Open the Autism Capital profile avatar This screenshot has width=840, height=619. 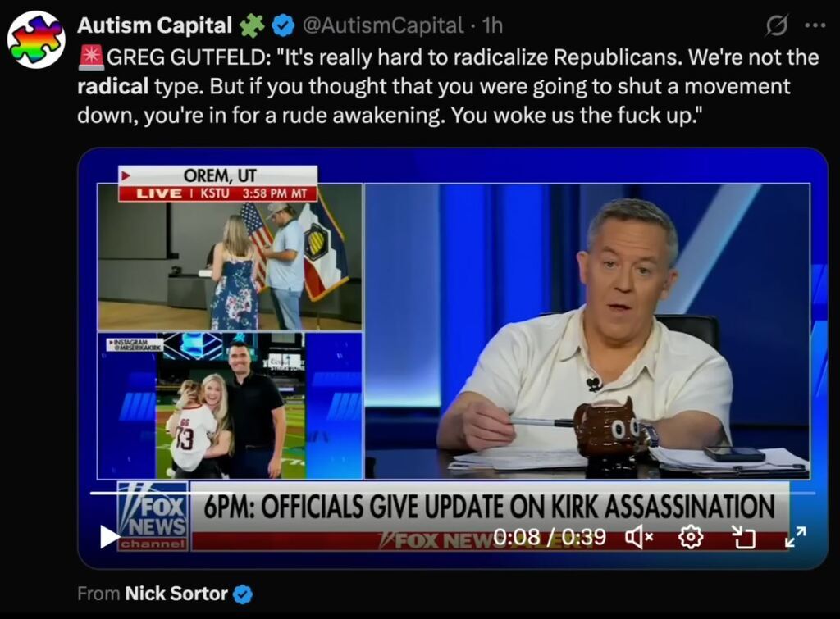[x=36, y=39]
